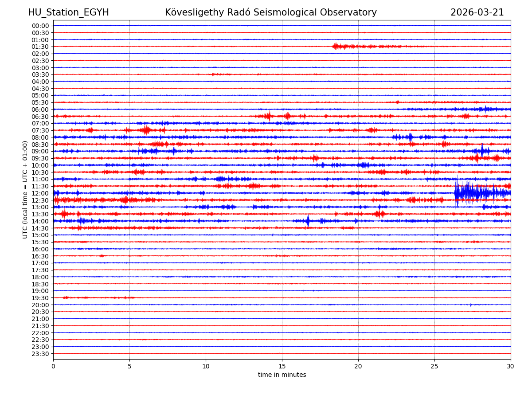Viewport: 532px width, 399px height.
Task: Click the HU_Station_EGYH station label
Action: point(68,12)
